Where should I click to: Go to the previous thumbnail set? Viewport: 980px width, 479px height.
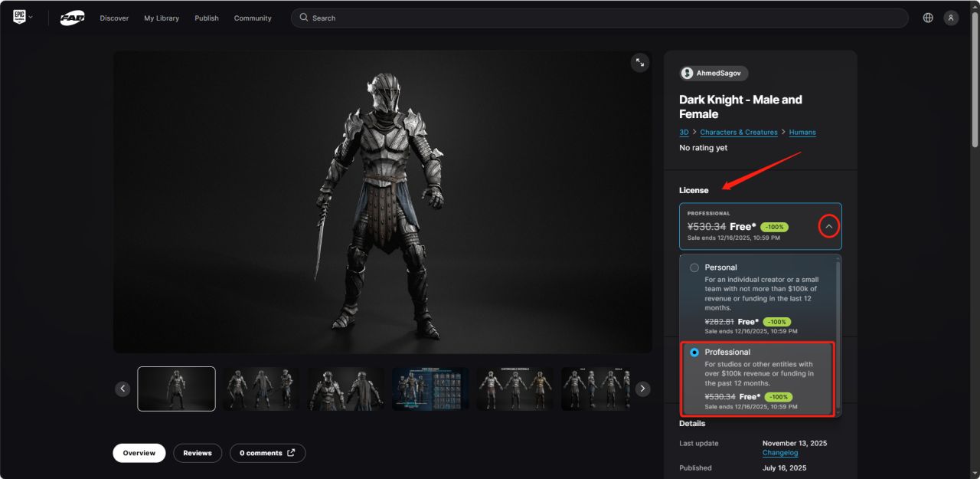[122, 389]
